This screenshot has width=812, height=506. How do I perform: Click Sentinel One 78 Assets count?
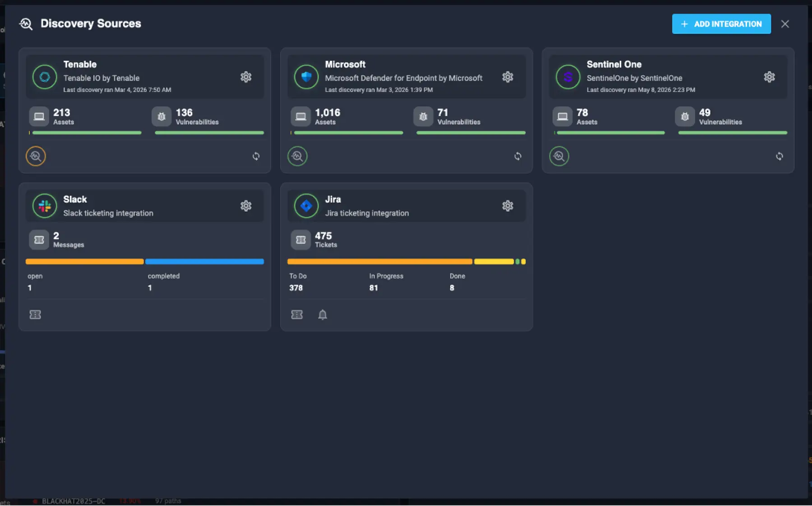pyautogui.click(x=582, y=112)
